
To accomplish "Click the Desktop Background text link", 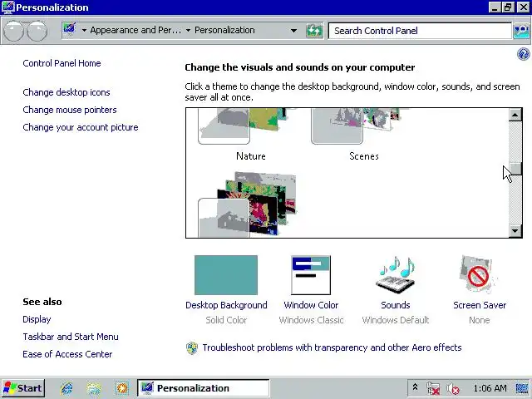I will tap(226, 305).
